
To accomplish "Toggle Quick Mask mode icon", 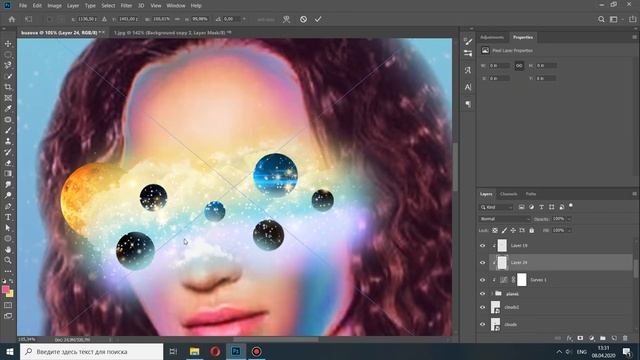I will tap(8, 305).
